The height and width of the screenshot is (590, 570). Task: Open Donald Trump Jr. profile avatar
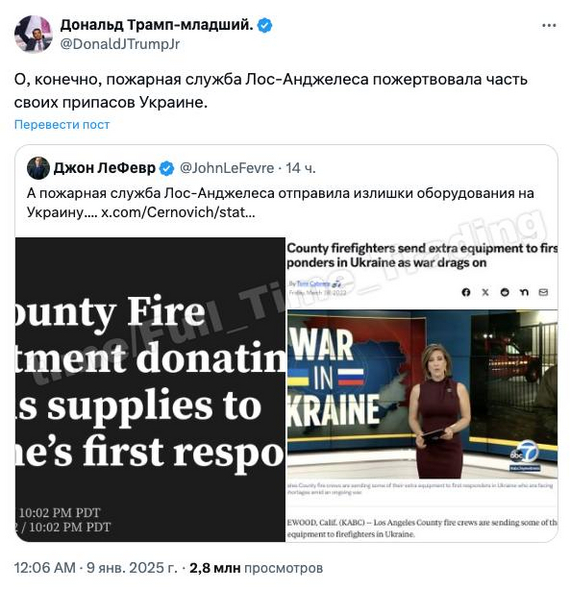tap(33, 34)
